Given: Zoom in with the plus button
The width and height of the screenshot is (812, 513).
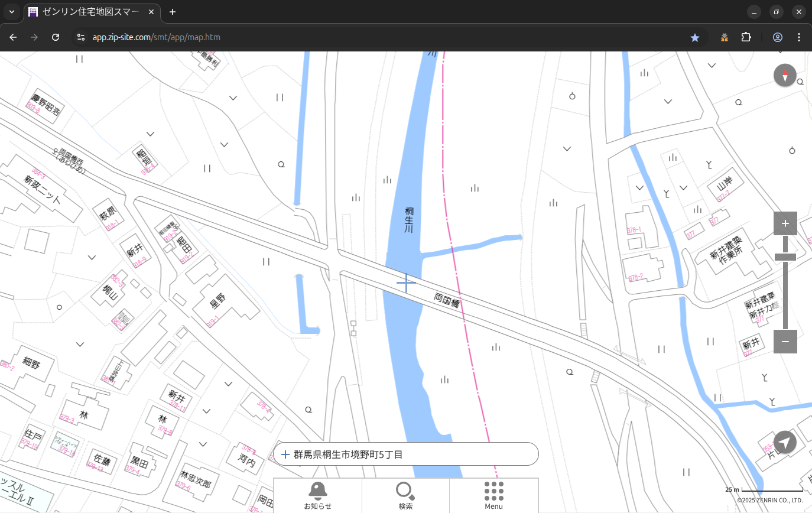Looking at the screenshot, I should coord(785,223).
